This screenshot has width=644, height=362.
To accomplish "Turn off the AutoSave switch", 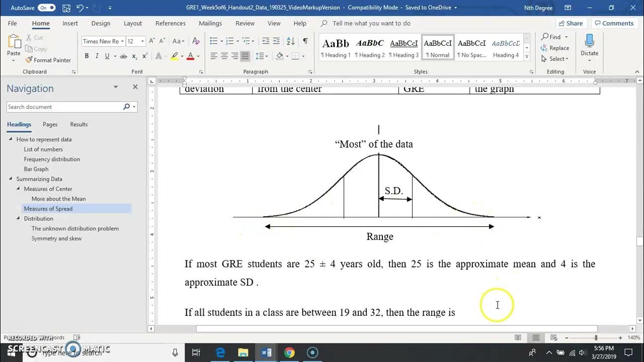I will [x=46, y=8].
